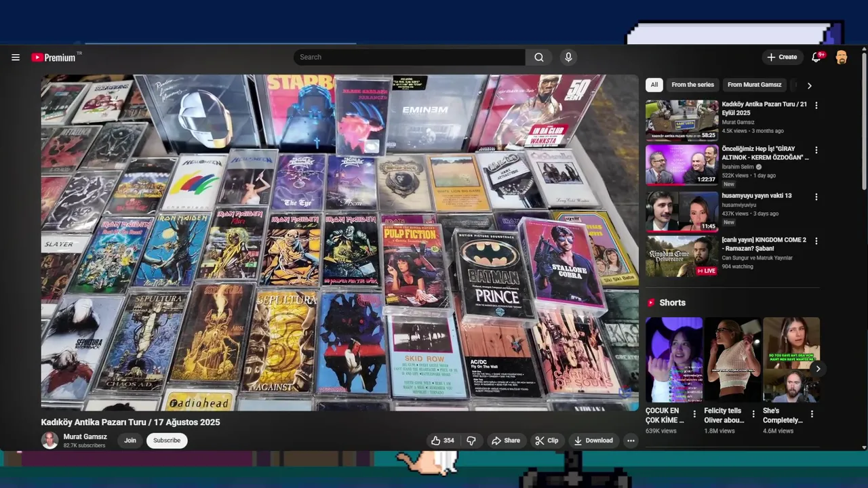Click the video player to pause
This screenshot has width=868, height=488.
click(340, 243)
